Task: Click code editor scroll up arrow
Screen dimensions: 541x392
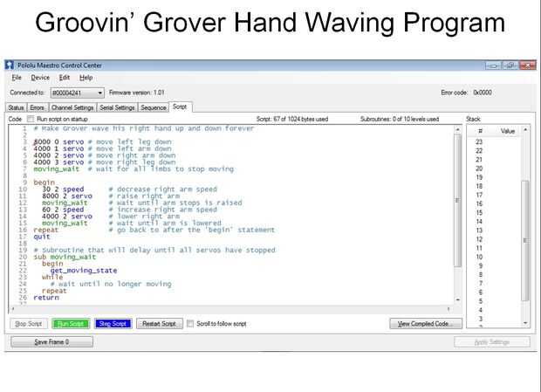Action: [x=458, y=129]
